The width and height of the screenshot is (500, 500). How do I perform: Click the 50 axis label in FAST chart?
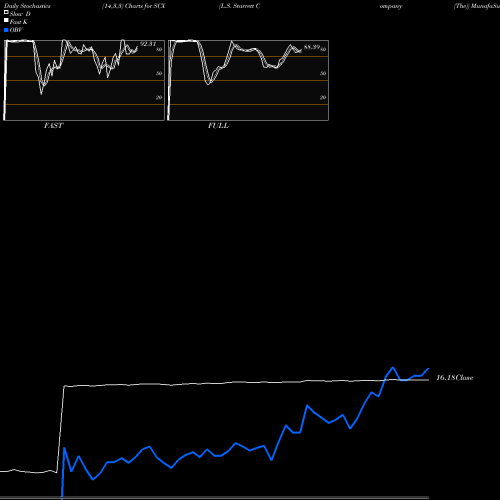click(159, 73)
